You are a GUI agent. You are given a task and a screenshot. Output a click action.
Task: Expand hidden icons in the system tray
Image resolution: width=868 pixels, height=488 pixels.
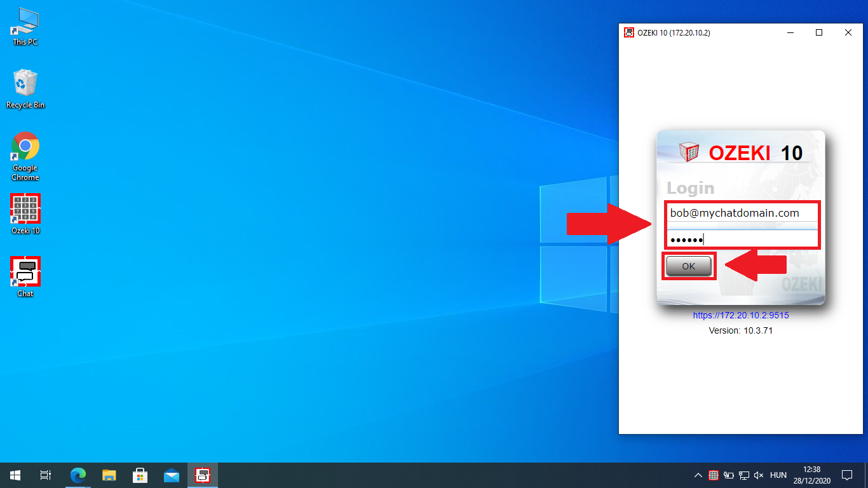click(698, 475)
